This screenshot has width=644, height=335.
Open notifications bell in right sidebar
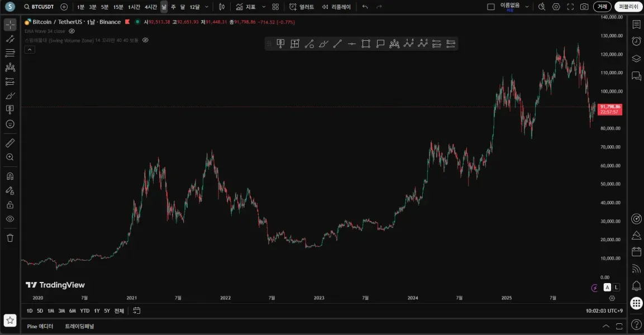[x=636, y=286]
